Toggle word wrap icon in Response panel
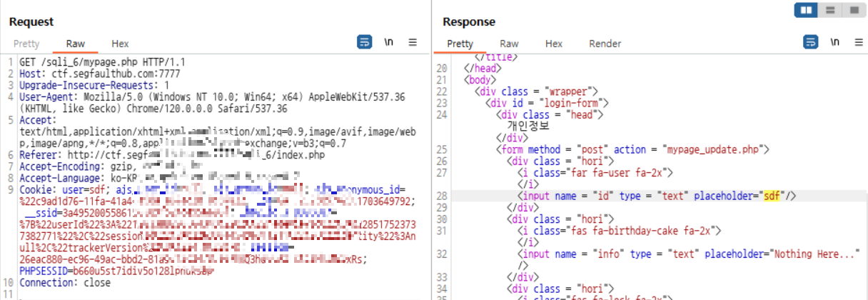 click(811, 42)
